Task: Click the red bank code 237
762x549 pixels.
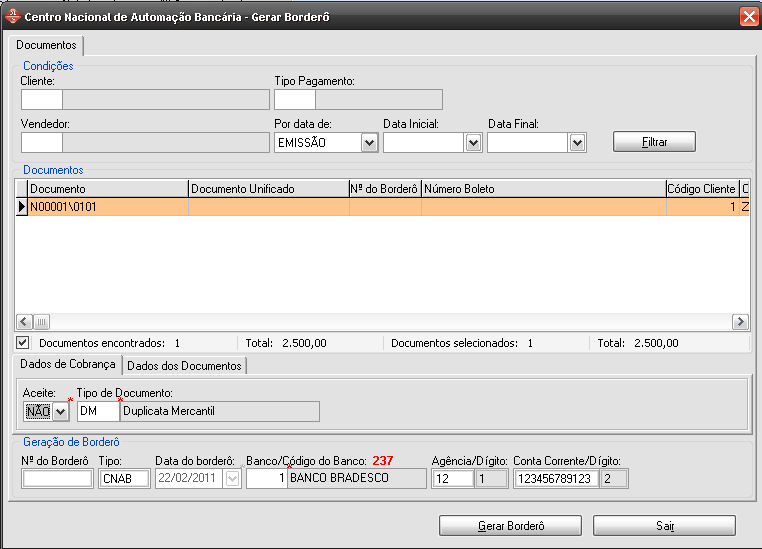Action: coord(382,461)
